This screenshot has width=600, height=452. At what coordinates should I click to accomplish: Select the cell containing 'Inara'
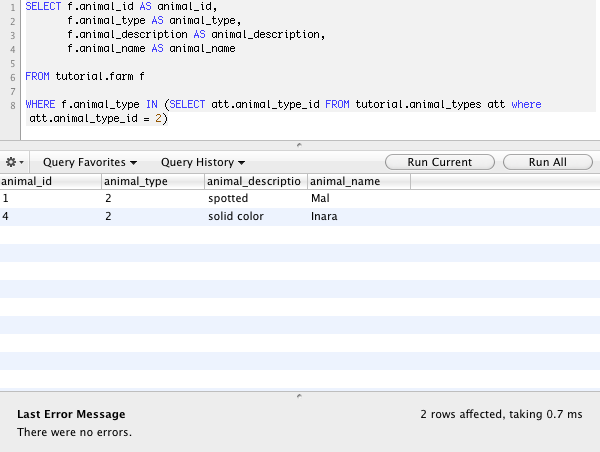pyautogui.click(x=359, y=216)
